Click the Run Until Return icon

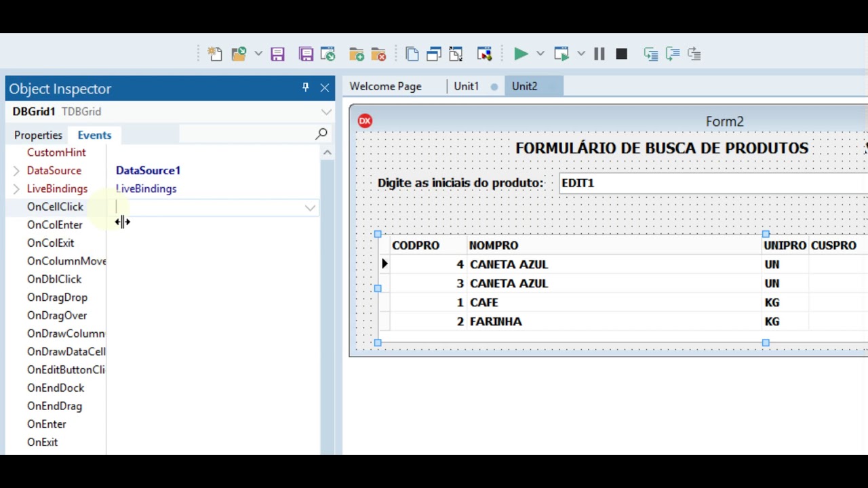click(694, 54)
